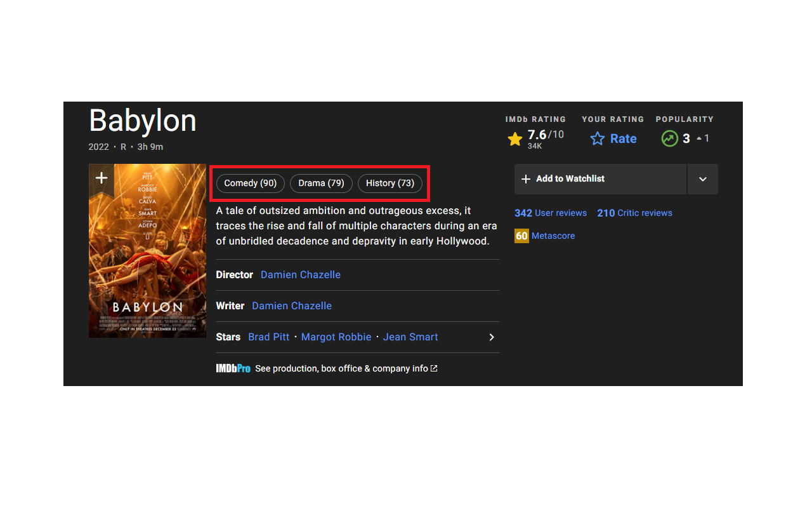Click the 3h 9m runtime text
Viewport: 812px width, 508px height.
pos(150,147)
